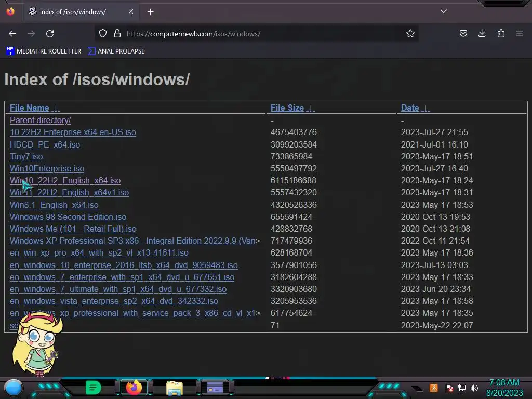Click file size 733865984
532x399 pixels.
coord(291,157)
